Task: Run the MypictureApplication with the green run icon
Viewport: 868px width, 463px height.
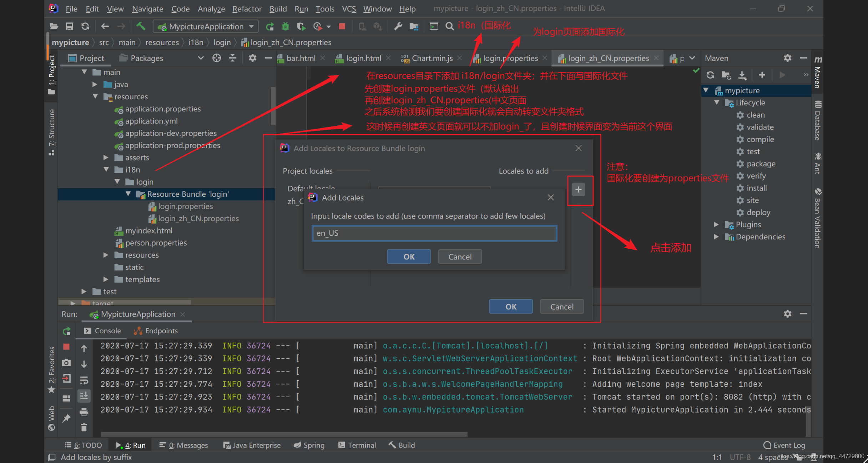Action: click(x=271, y=26)
